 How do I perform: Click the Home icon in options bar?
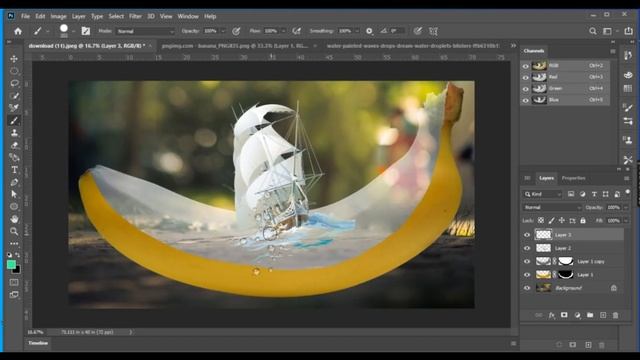[x=18, y=31]
